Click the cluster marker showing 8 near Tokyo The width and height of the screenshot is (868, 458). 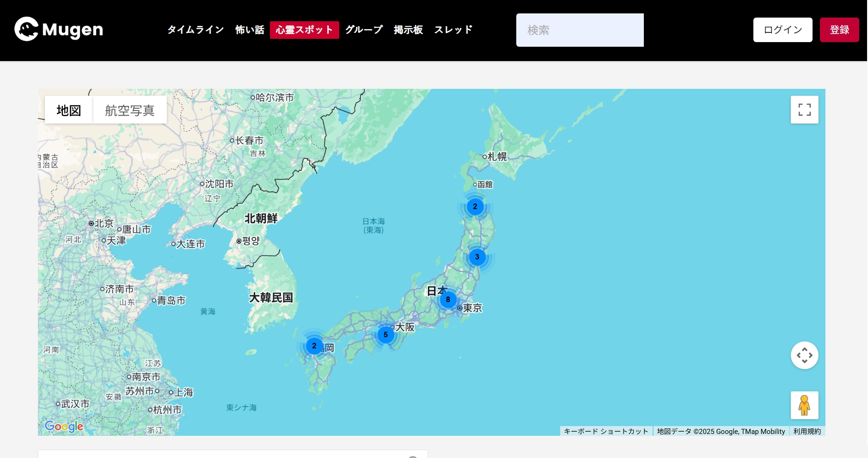(447, 300)
